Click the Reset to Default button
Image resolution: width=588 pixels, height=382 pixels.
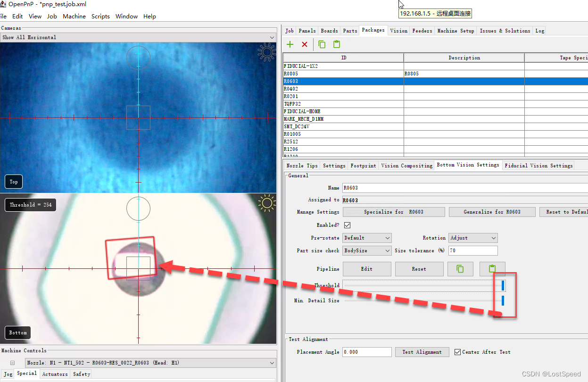(x=563, y=212)
